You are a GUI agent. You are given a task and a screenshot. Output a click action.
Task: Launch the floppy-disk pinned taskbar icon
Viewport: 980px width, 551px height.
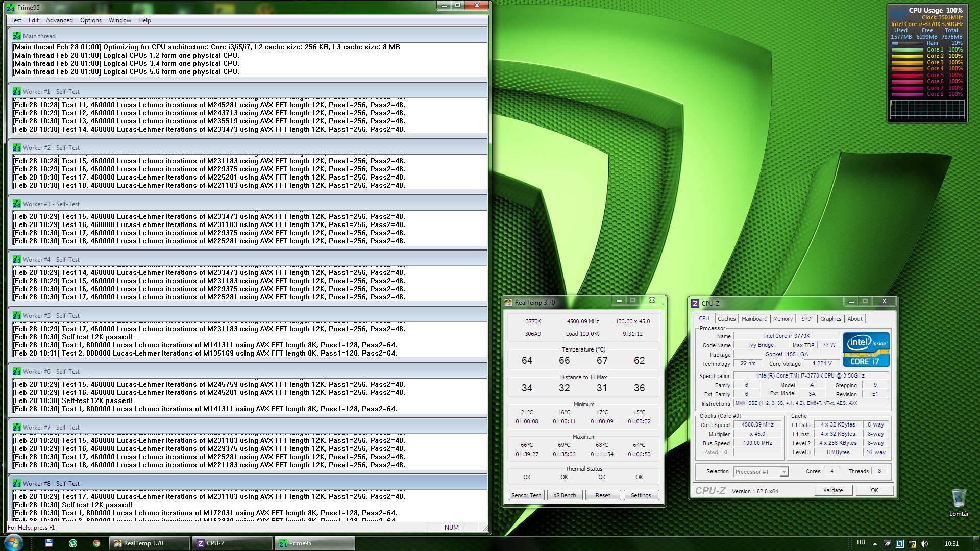[x=49, y=543]
